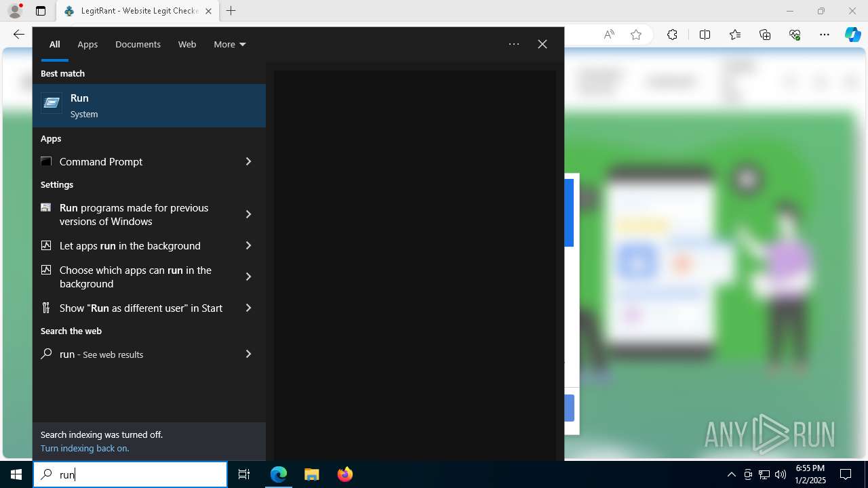The image size is (868, 488).
Task: Add this page to favorites
Action: (x=636, y=35)
